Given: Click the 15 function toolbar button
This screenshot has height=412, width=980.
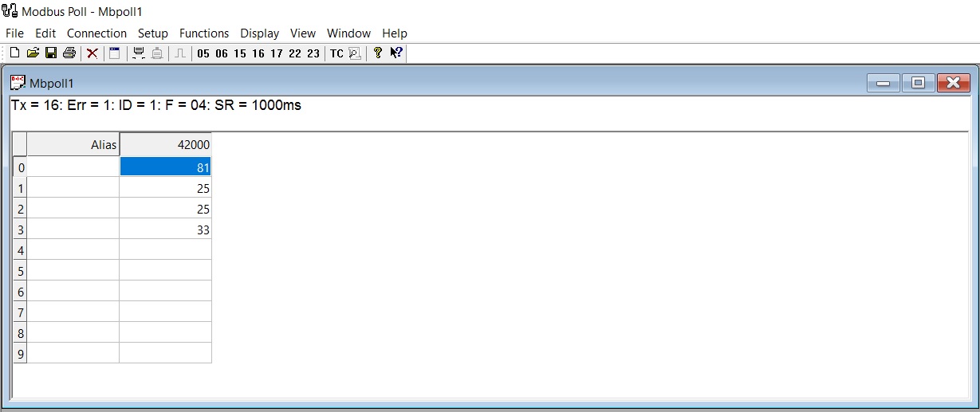Looking at the screenshot, I should tap(240, 53).
